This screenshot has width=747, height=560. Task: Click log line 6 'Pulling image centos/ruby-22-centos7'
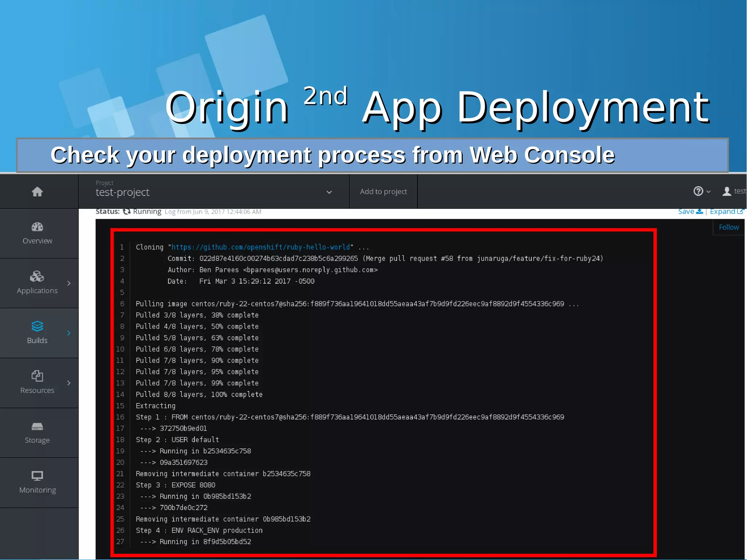pyautogui.click(x=357, y=304)
